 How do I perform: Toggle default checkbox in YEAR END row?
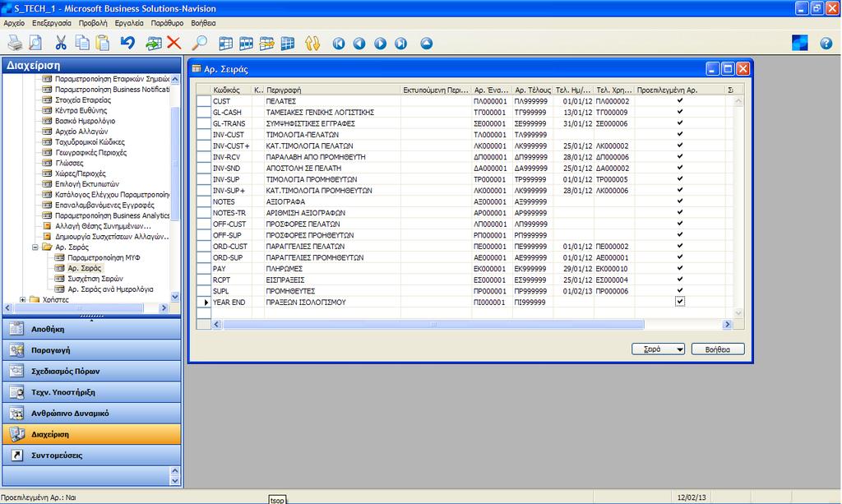[x=680, y=302]
